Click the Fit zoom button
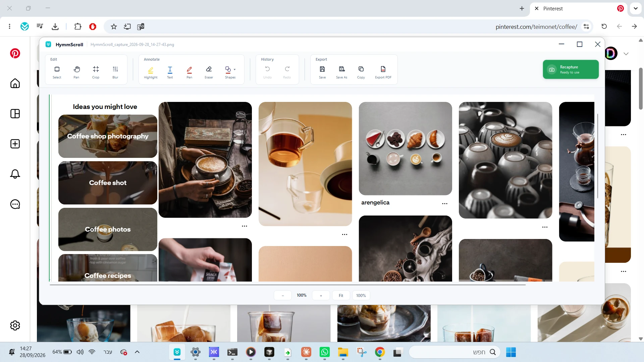Screen dimensions: 644x362 341,295
